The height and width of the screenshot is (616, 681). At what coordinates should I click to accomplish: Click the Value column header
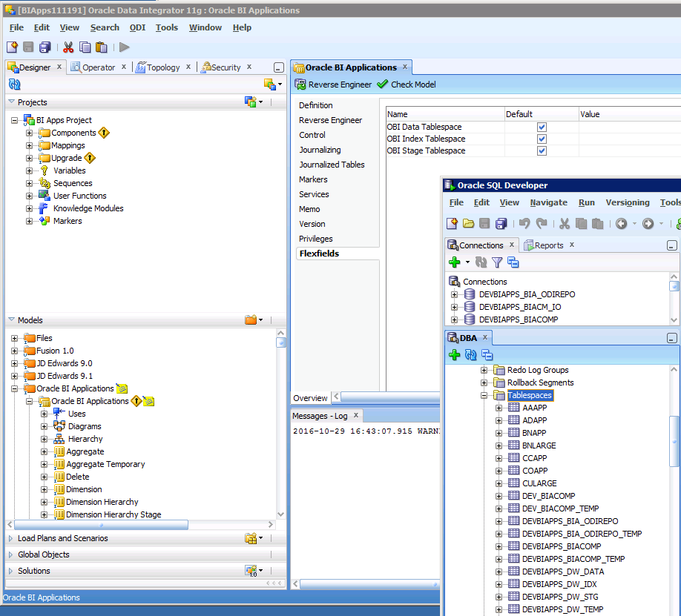coord(630,114)
